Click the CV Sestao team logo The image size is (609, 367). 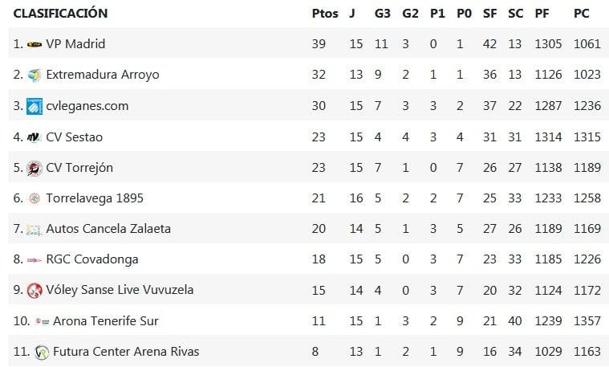coord(34,137)
